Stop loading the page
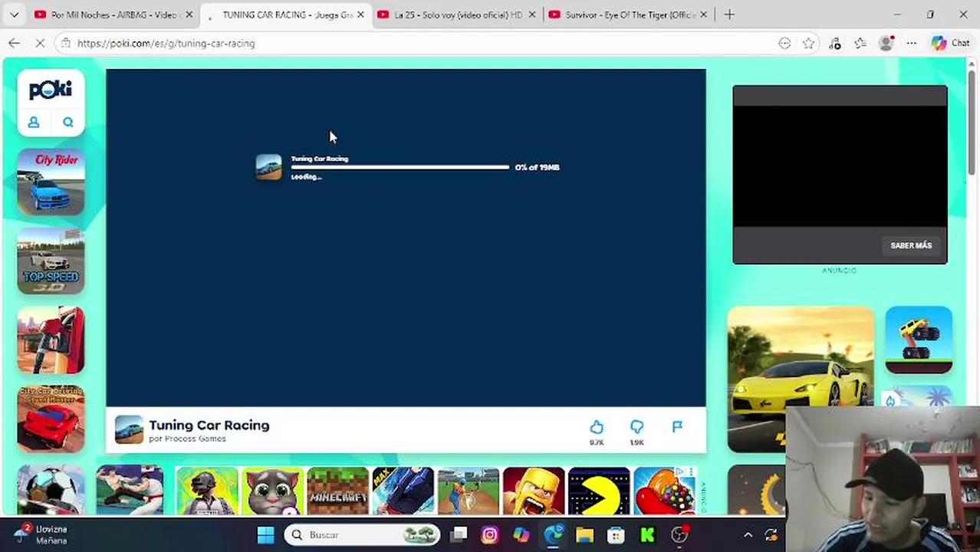The height and width of the screenshot is (552, 980). point(41,44)
